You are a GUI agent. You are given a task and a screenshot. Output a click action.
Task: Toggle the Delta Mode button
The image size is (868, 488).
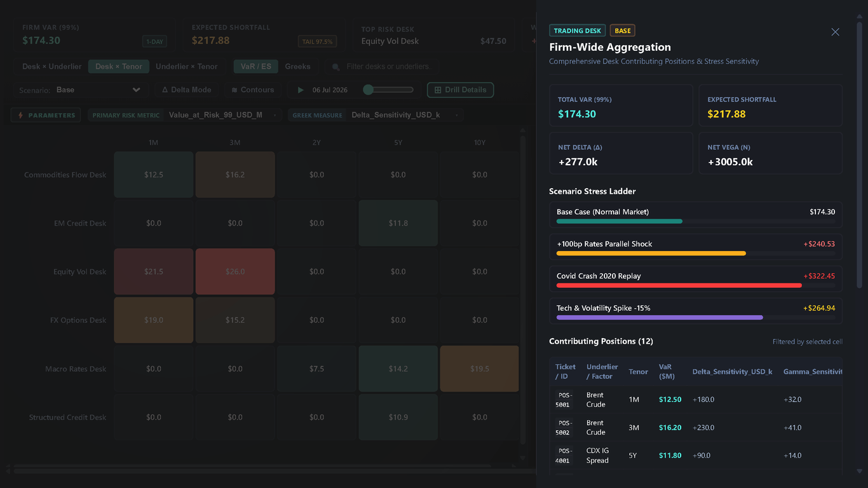pos(187,90)
